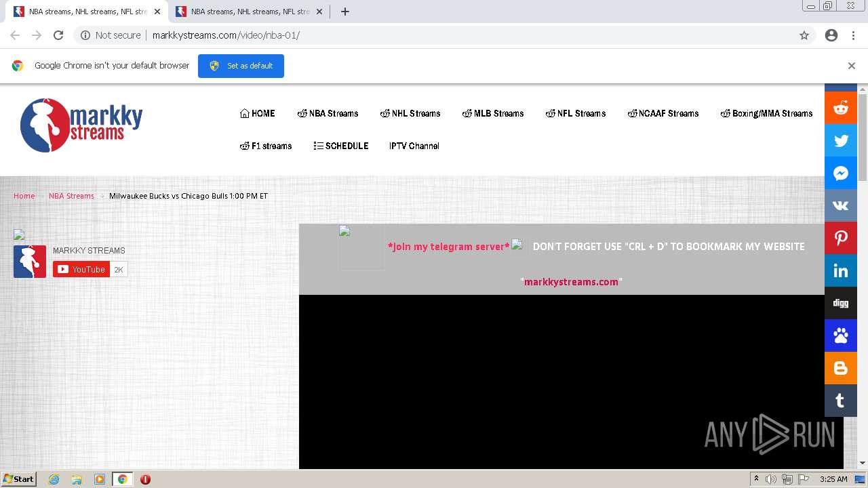The height and width of the screenshot is (488, 868).
Task: Reload the current page
Action: click(58, 35)
